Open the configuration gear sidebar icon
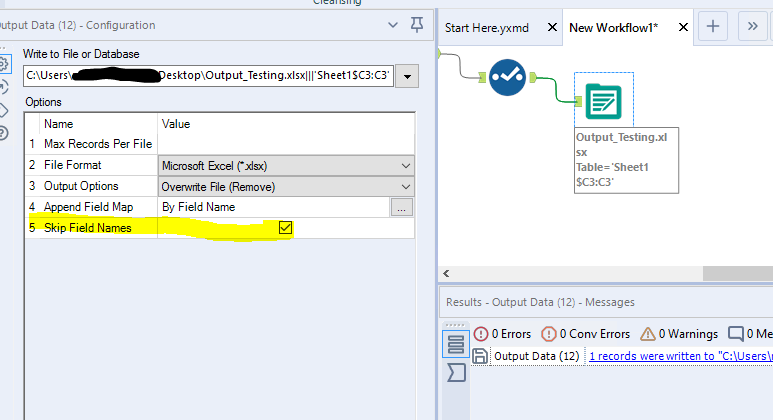The image size is (773, 420). pos(3,64)
